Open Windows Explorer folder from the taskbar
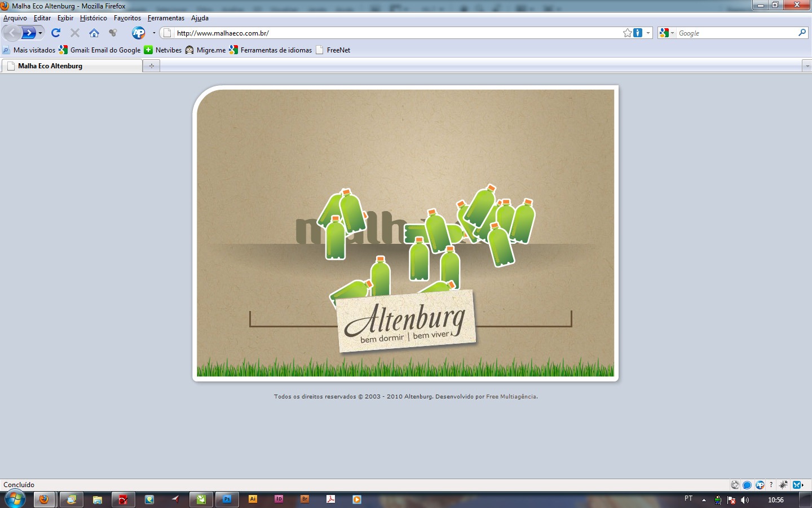 [98, 500]
